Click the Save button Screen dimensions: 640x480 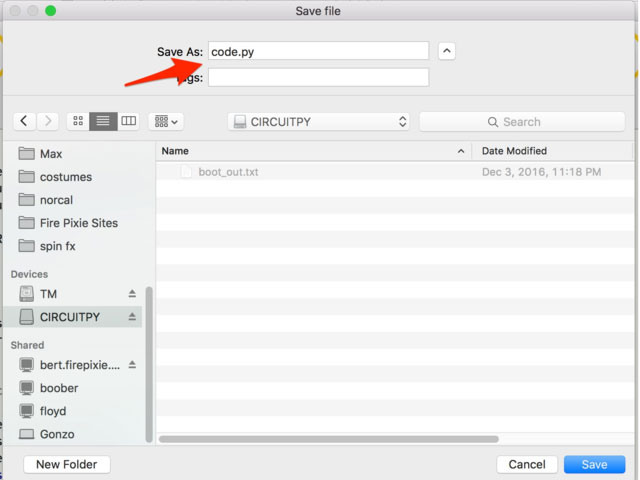594,464
